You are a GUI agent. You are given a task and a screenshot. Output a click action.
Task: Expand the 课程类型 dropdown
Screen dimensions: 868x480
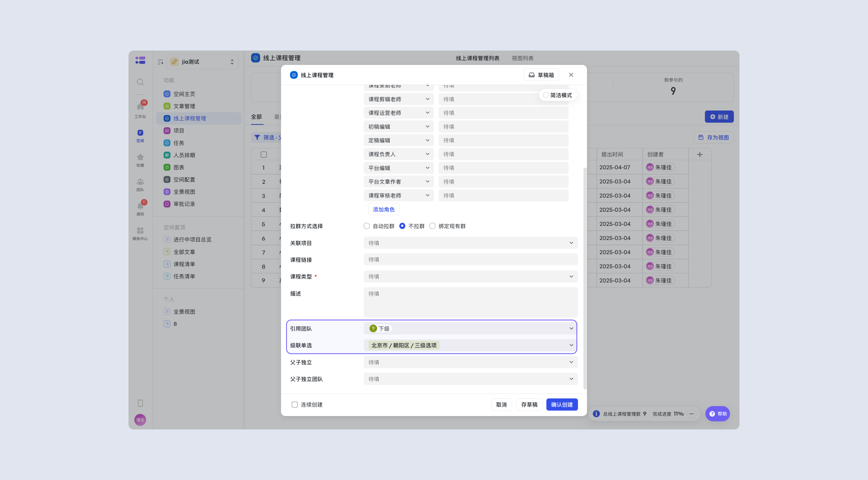click(470, 276)
